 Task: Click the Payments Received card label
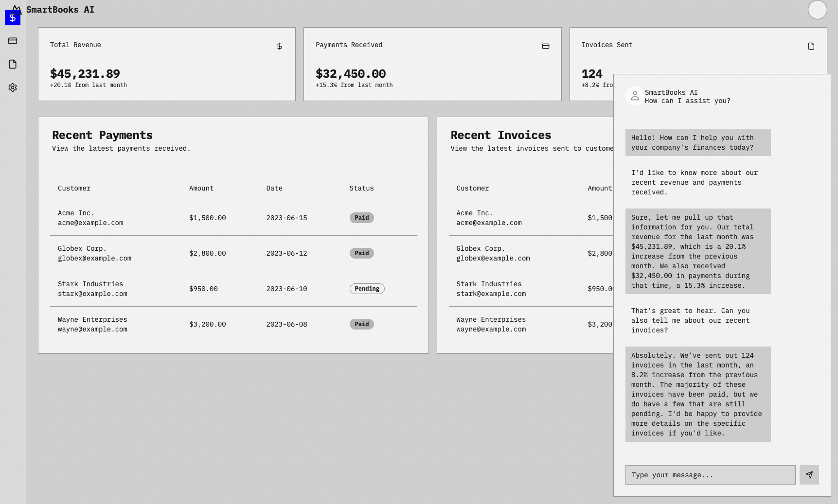point(349,45)
